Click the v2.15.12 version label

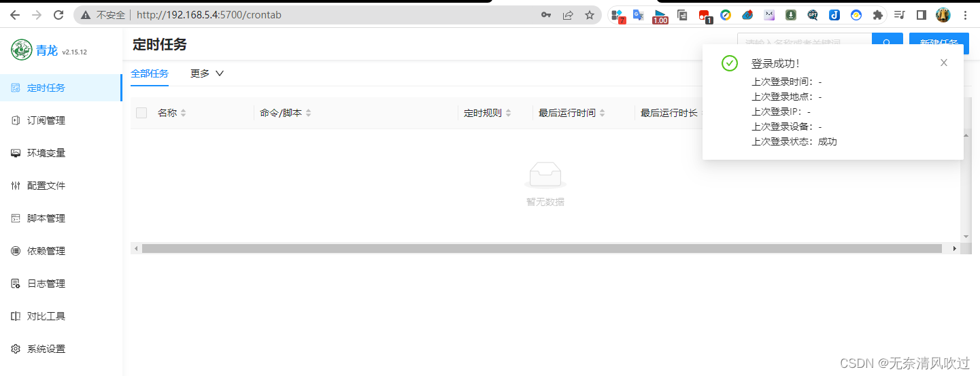[74, 52]
